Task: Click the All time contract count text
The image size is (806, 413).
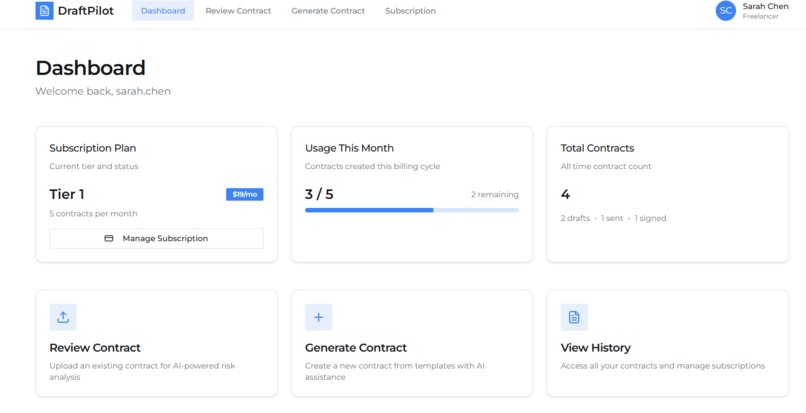Action: click(606, 166)
